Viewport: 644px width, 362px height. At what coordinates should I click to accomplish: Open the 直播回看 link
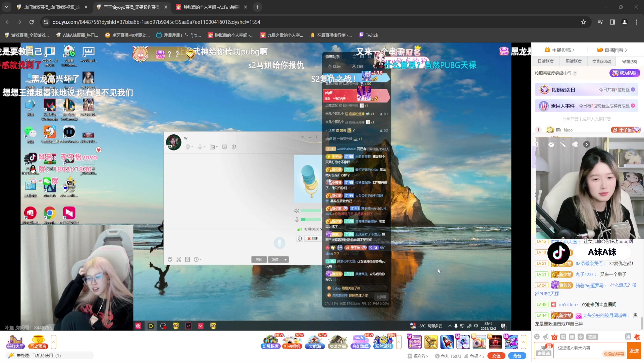click(612, 50)
